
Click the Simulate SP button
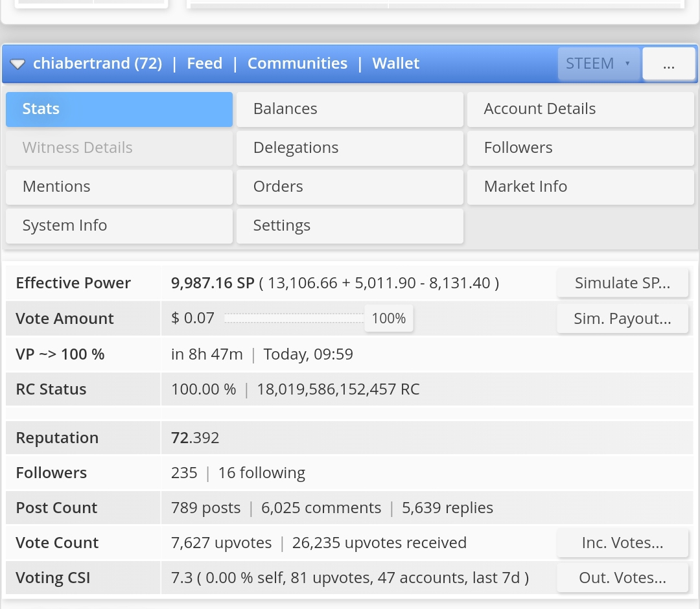[622, 283]
